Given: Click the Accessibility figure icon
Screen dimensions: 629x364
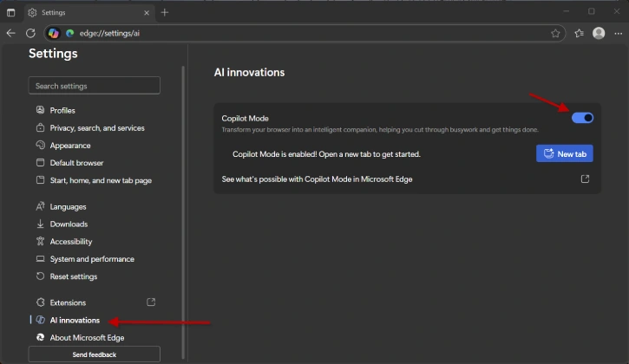Looking at the screenshot, I should [40, 241].
